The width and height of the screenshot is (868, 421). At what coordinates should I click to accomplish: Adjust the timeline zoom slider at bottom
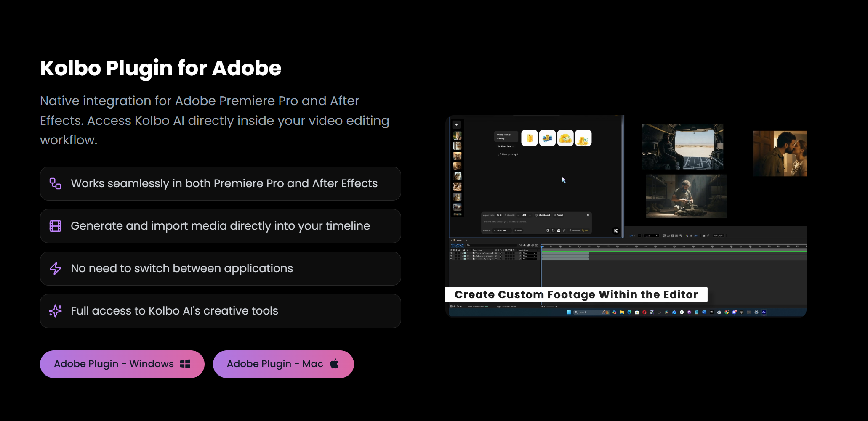549,307
